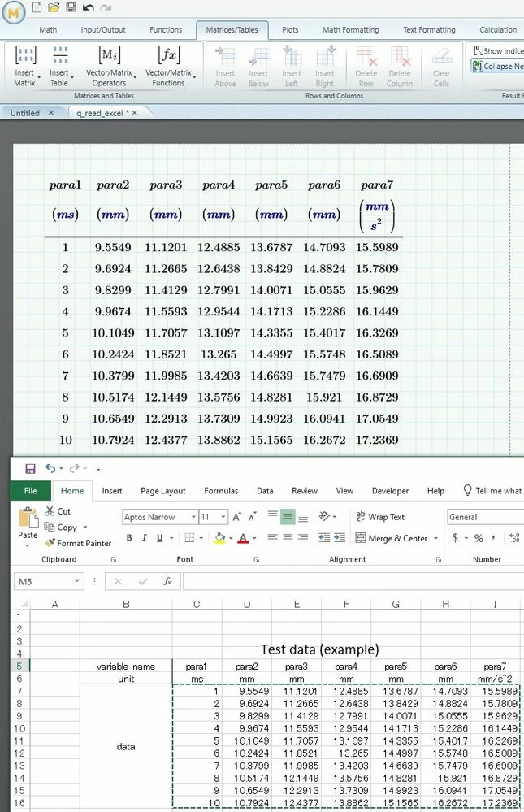This screenshot has width=524, height=812.
Task: Toggle Wrap Text in Excel
Action: (380, 517)
